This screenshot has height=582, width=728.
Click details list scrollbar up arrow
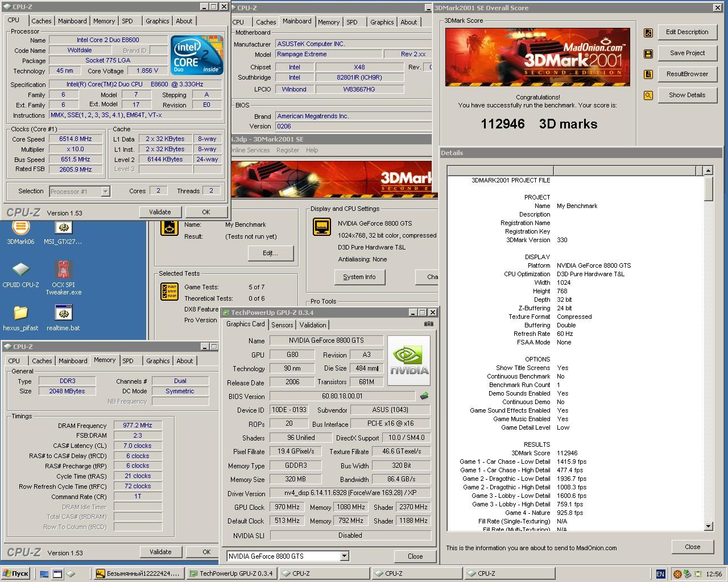(708, 171)
